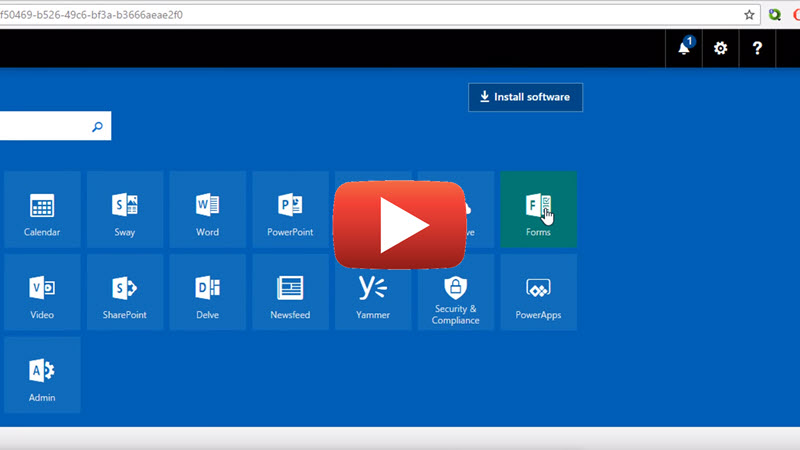The height and width of the screenshot is (450, 800).
Task: Click the browser address bar URL
Action: coord(91,15)
